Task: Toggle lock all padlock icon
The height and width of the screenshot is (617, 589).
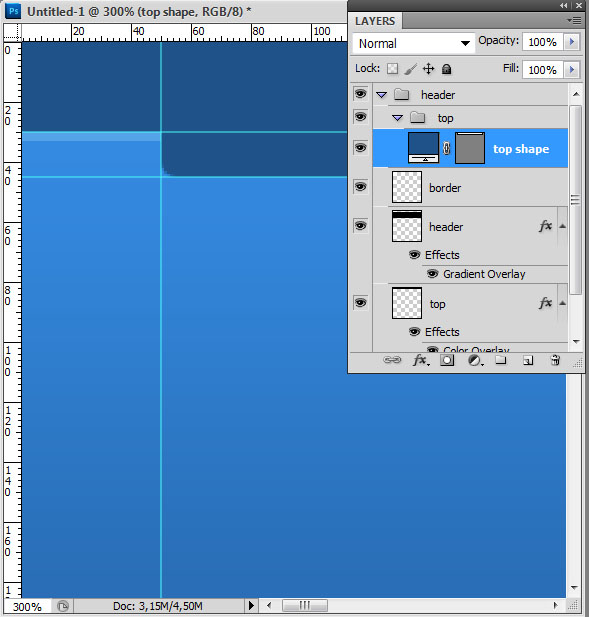Action: (446, 69)
